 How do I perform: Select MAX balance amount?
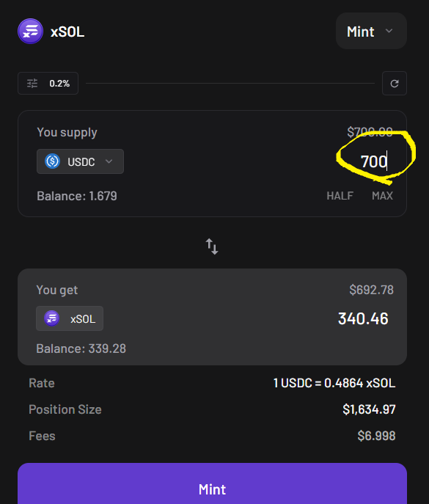click(x=382, y=196)
